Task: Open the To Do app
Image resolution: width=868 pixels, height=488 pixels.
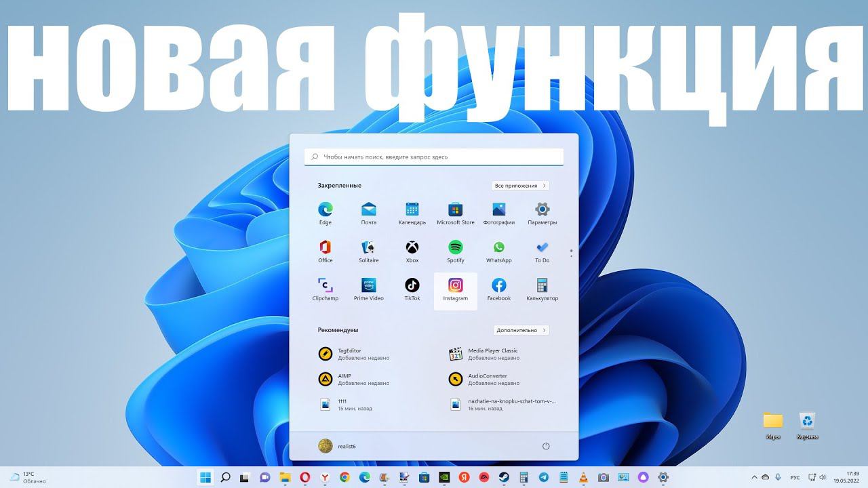Action: 542,251
